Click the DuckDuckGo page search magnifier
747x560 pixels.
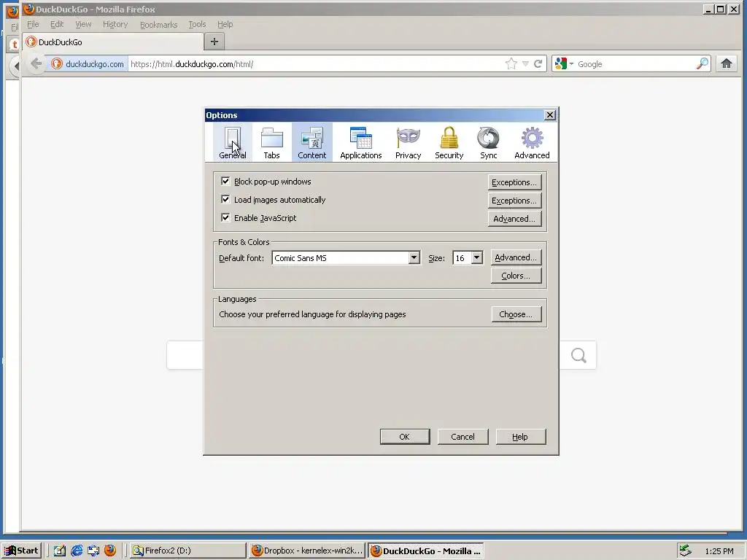pyautogui.click(x=578, y=355)
